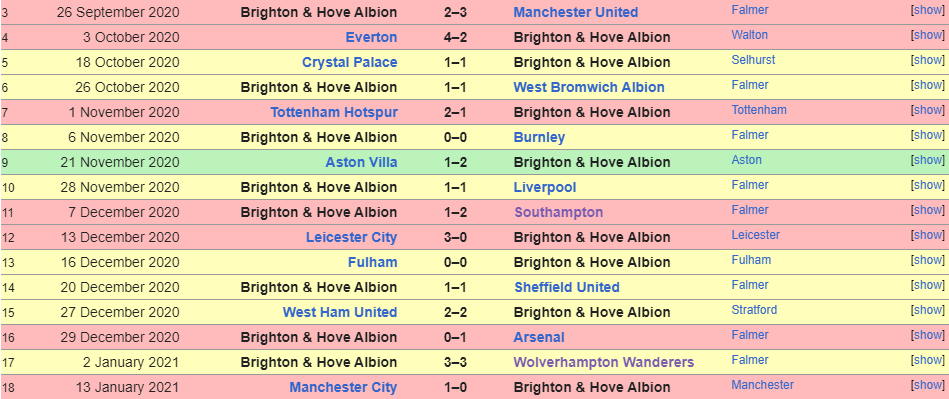Open the West Bromwich Albion link
Viewport: 949px width, 399px height.
point(589,87)
